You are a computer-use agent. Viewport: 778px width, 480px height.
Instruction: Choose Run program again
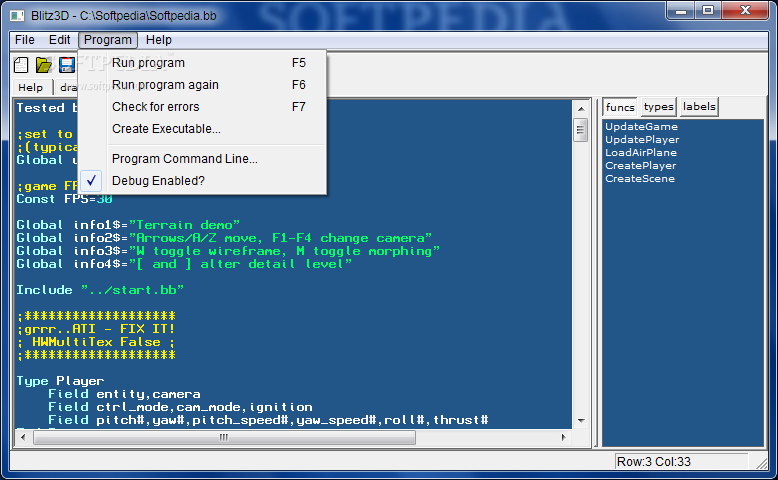coord(201,85)
